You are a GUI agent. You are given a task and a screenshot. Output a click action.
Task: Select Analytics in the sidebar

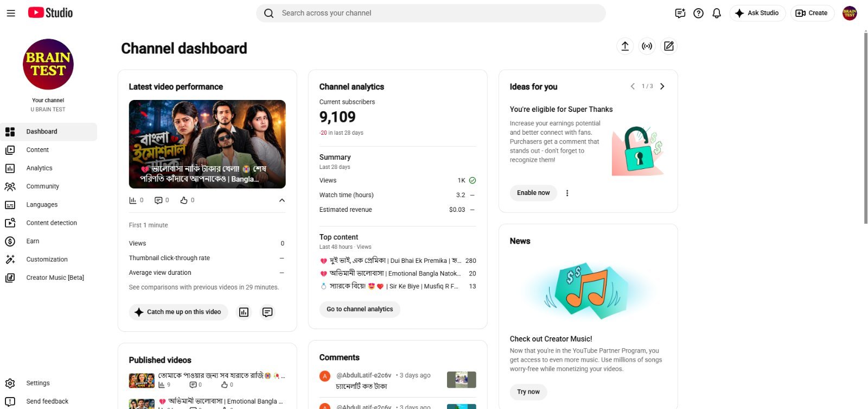(x=49, y=168)
